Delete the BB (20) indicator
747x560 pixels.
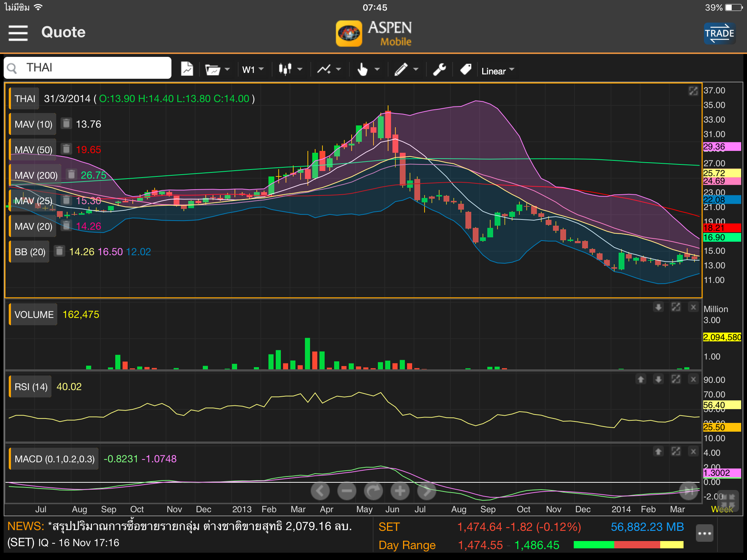click(59, 251)
